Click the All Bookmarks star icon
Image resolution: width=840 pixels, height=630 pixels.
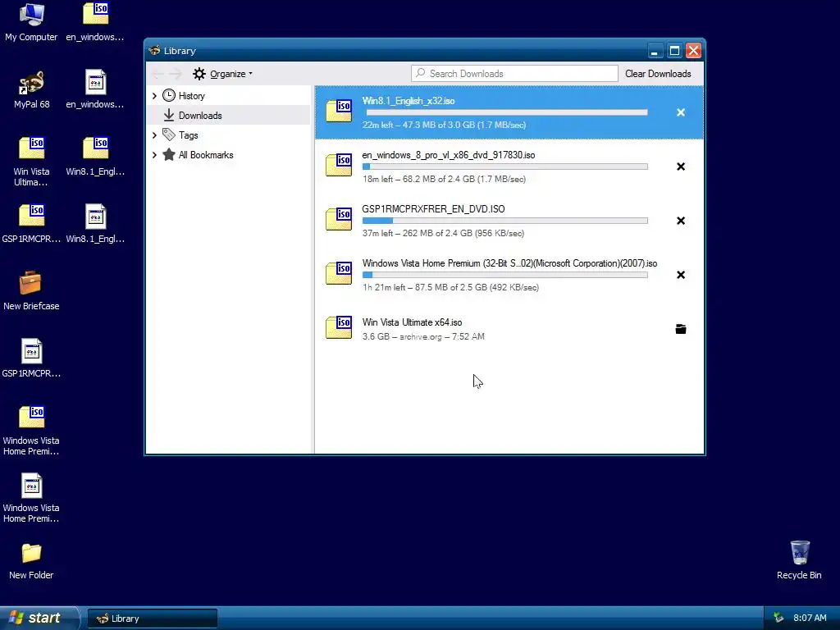coord(169,155)
